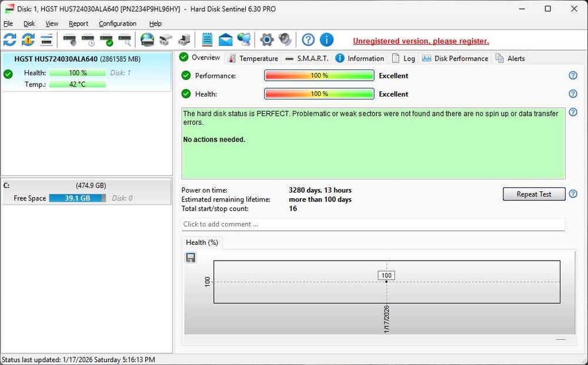This screenshot has width=588, height=365.
Task: Click the No actions needed. text
Action: tap(214, 140)
